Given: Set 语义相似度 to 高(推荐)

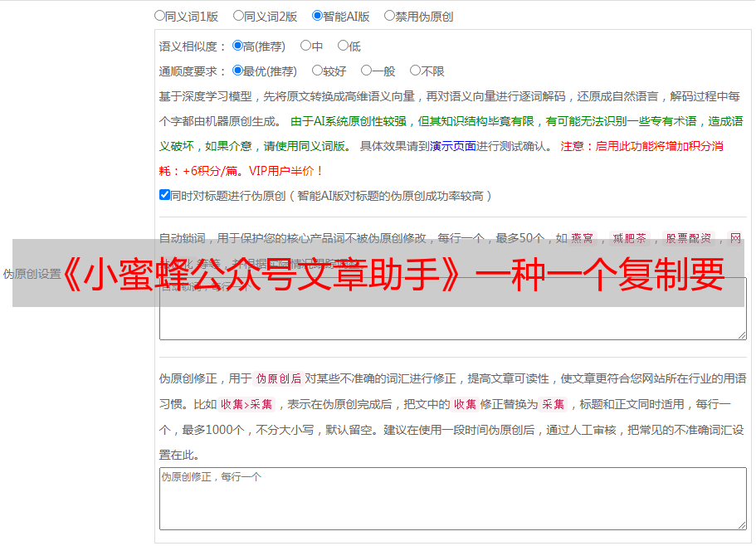Looking at the screenshot, I should tap(237, 46).
